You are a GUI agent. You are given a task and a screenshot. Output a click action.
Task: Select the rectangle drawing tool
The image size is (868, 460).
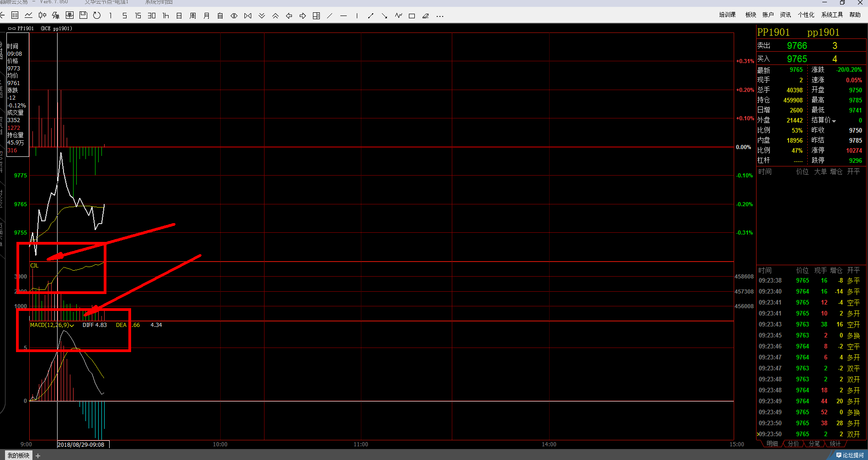[412, 16]
